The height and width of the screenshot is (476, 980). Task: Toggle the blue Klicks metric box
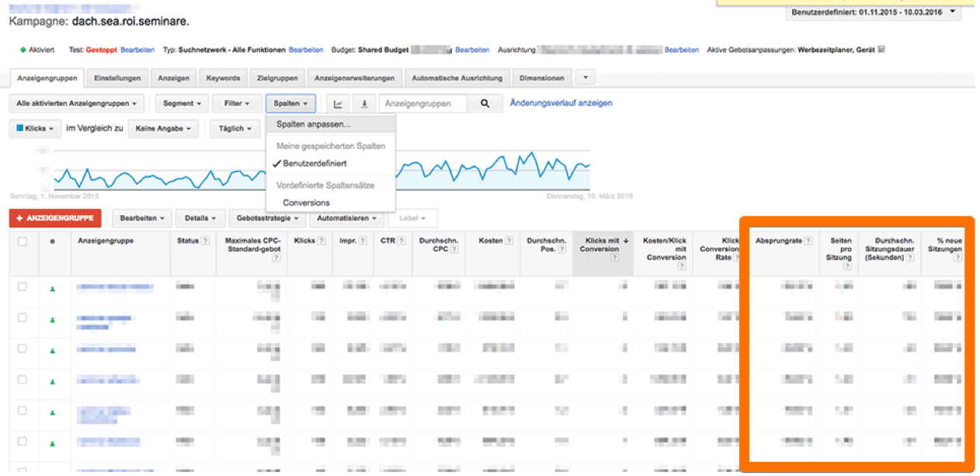coord(35,128)
